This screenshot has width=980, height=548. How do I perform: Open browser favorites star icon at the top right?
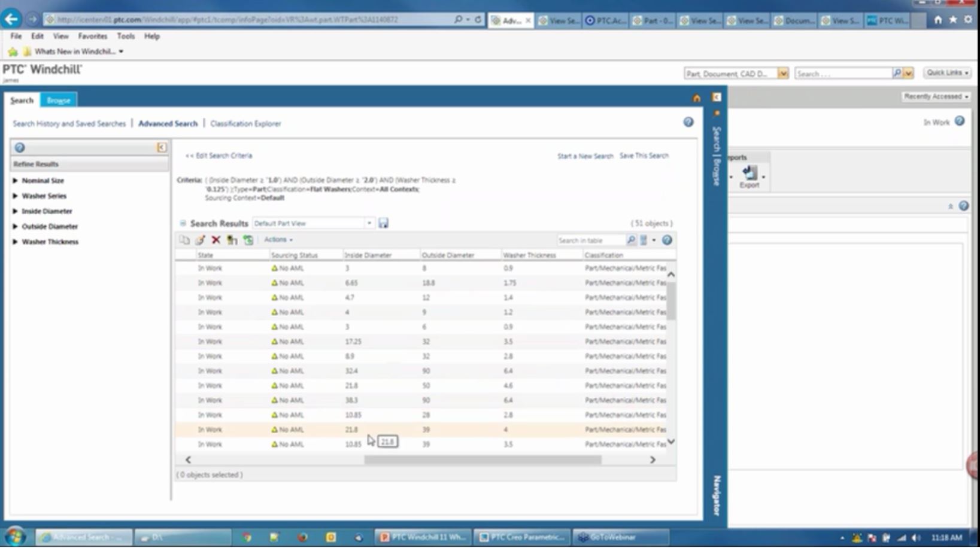click(x=953, y=20)
